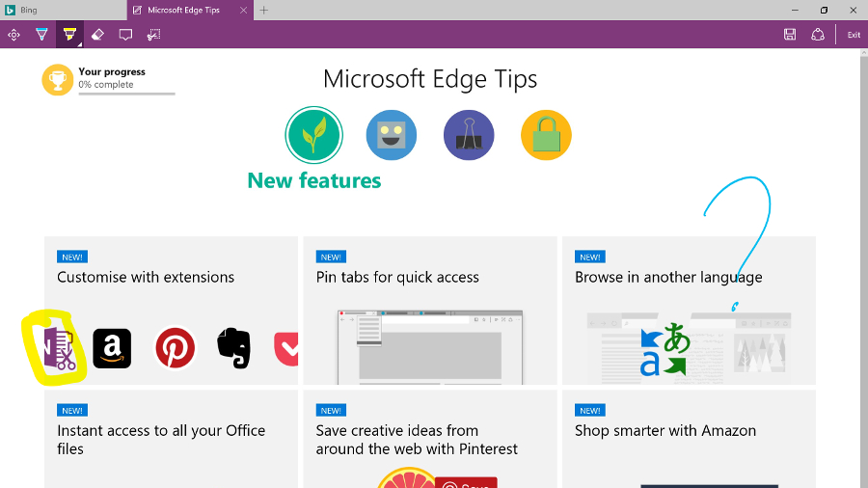Click the Pinterest extension icon

[175, 348]
